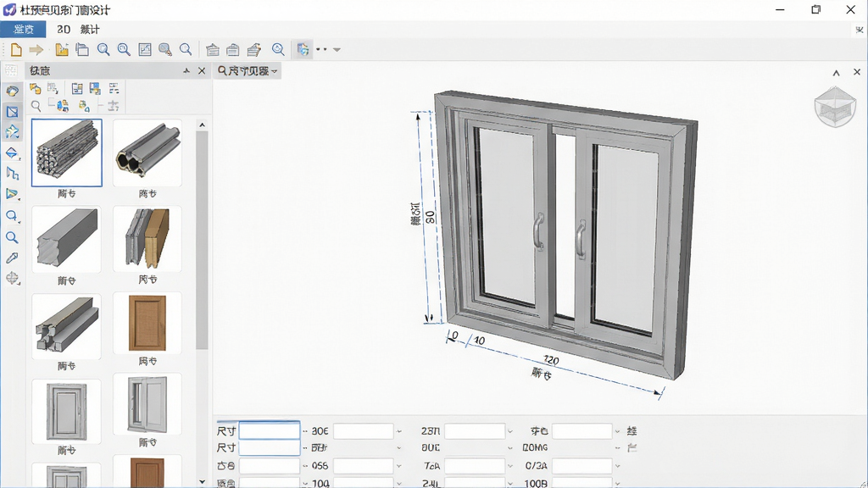Click the overlapping windows copy icon
Screen dimensions: 868x488
click(82, 50)
